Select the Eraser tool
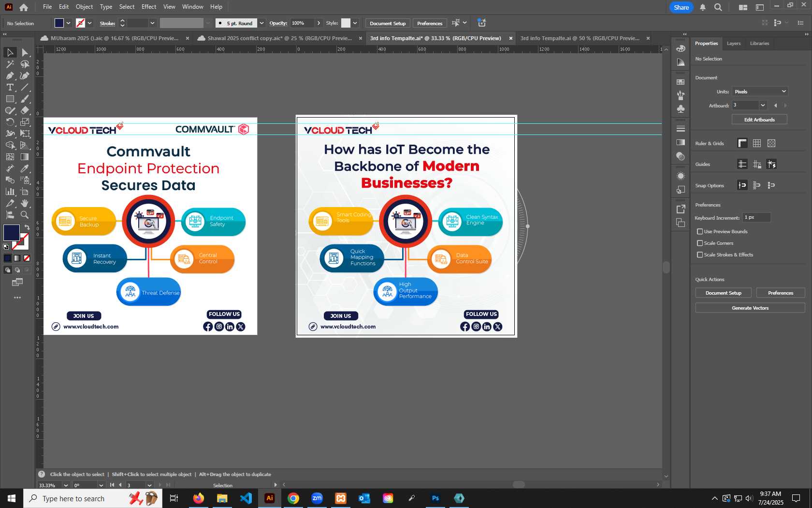Image resolution: width=812 pixels, height=508 pixels. (x=25, y=110)
